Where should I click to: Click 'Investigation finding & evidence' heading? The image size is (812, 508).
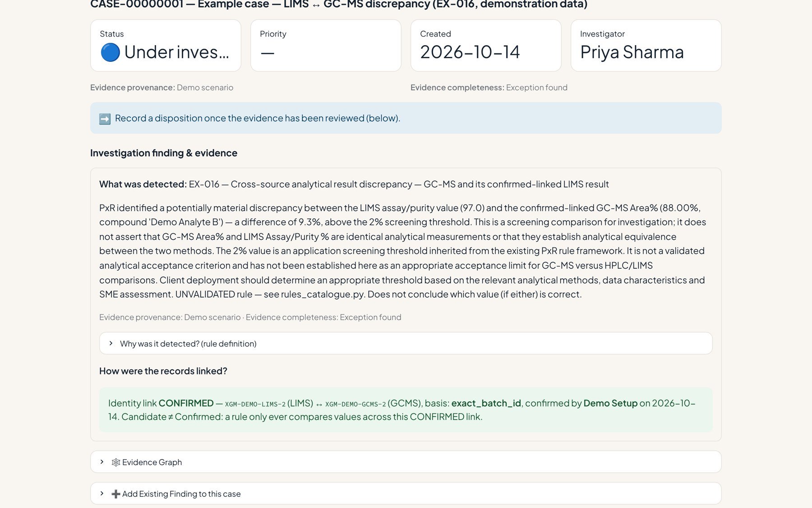point(164,153)
